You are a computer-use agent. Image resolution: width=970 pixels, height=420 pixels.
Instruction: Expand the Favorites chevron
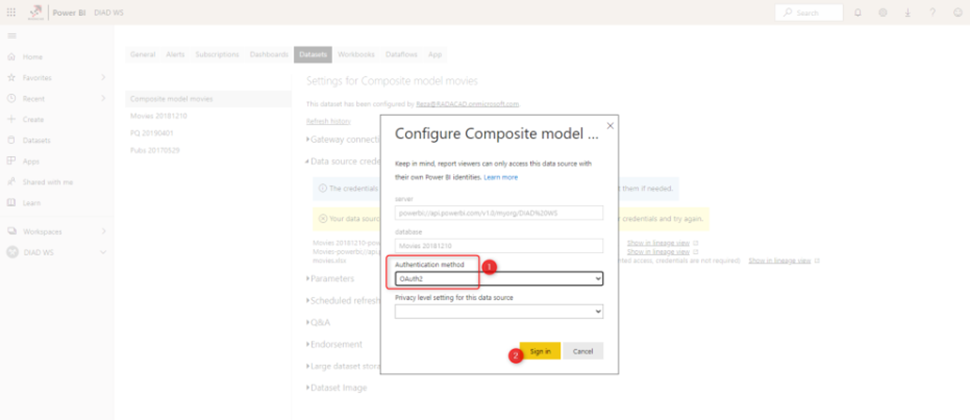click(x=103, y=77)
